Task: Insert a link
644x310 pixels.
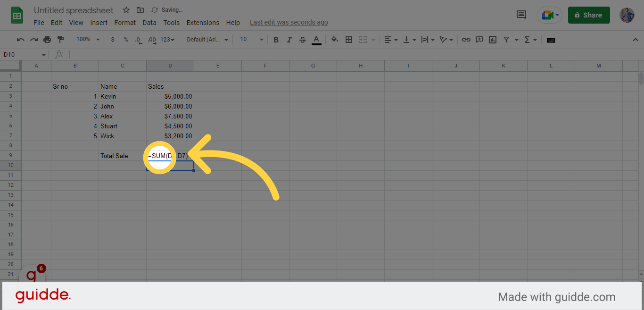Action: click(x=466, y=40)
